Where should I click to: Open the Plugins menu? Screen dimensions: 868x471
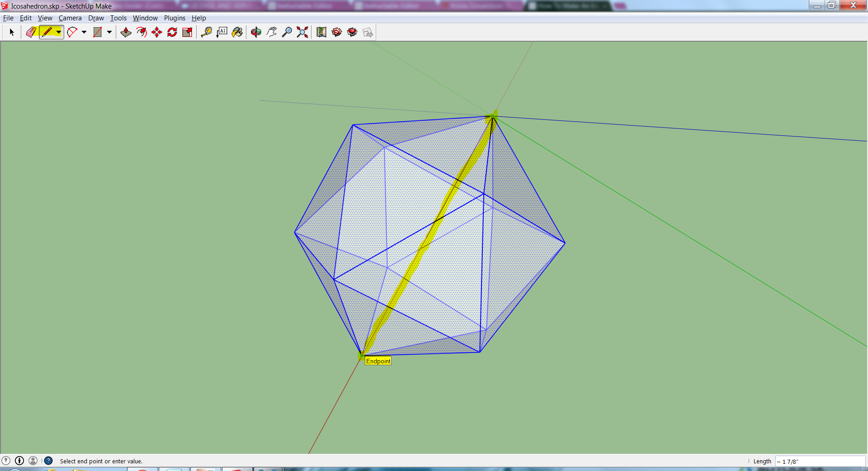tap(175, 18)
